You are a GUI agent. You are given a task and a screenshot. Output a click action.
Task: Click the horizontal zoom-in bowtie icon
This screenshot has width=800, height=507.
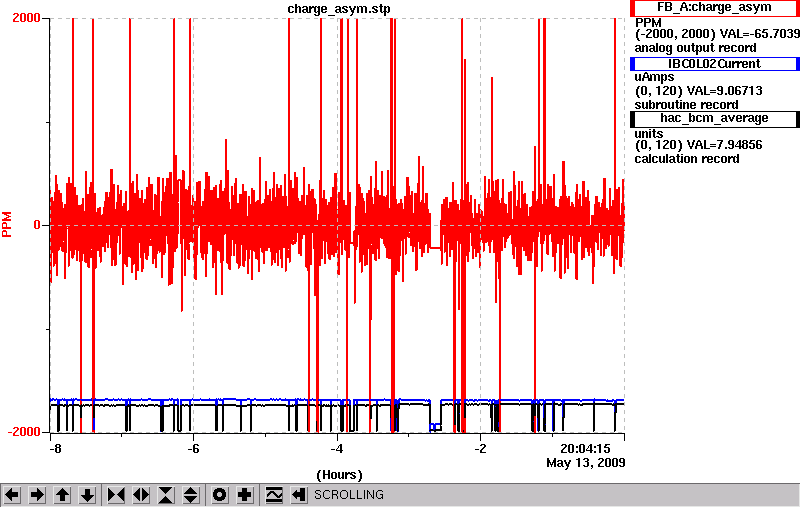coord(116,495)
